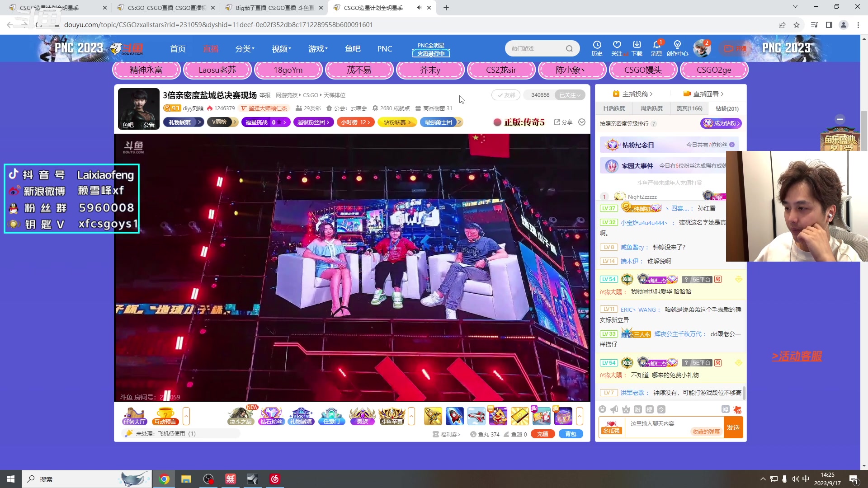The image size is (868, 488).
Task: Click the search magnifier in 热门游戏 box
Action: (569, 48)
